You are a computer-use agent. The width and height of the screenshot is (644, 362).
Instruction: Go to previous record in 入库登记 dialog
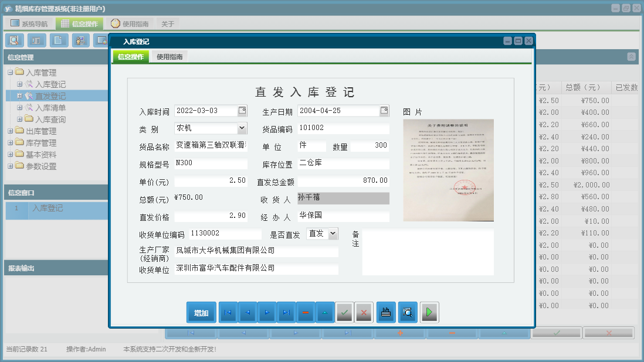[248, 312]
